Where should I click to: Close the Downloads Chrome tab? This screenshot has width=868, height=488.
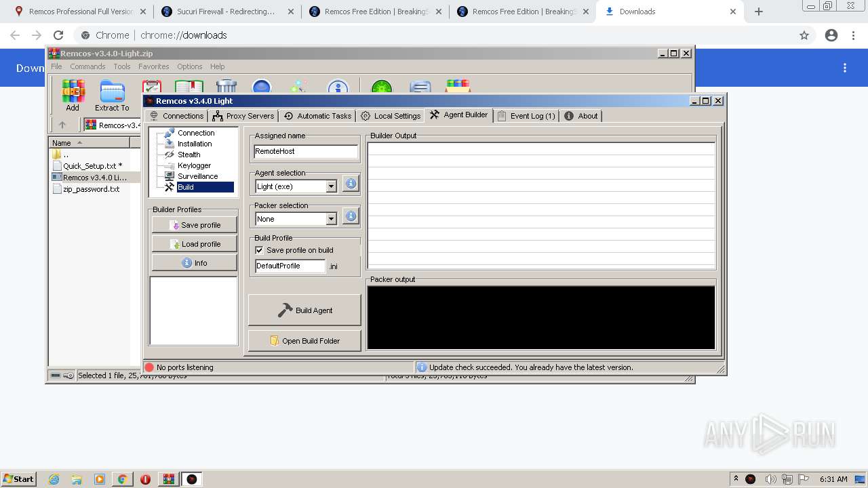coord(733,12)
